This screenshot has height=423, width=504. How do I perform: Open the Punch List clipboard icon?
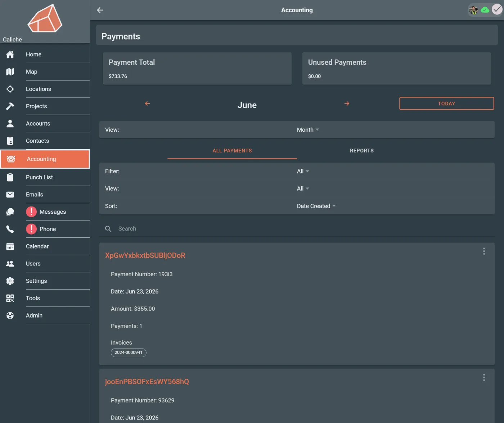click(x=10, y=177)
